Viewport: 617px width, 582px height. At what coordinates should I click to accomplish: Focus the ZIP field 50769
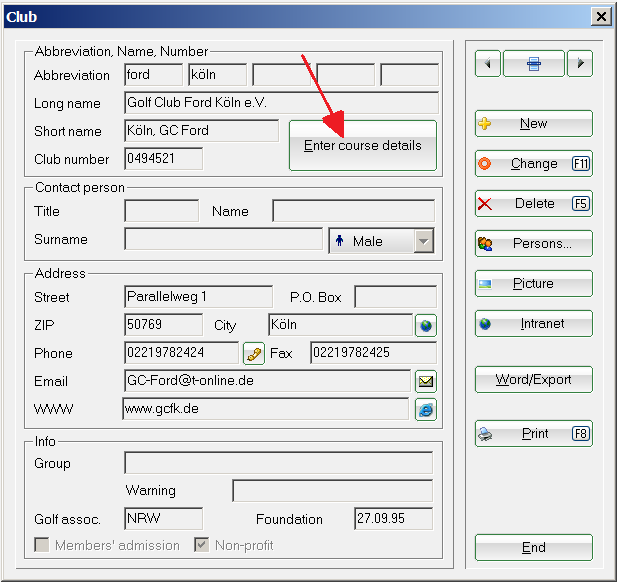point(164,325)
